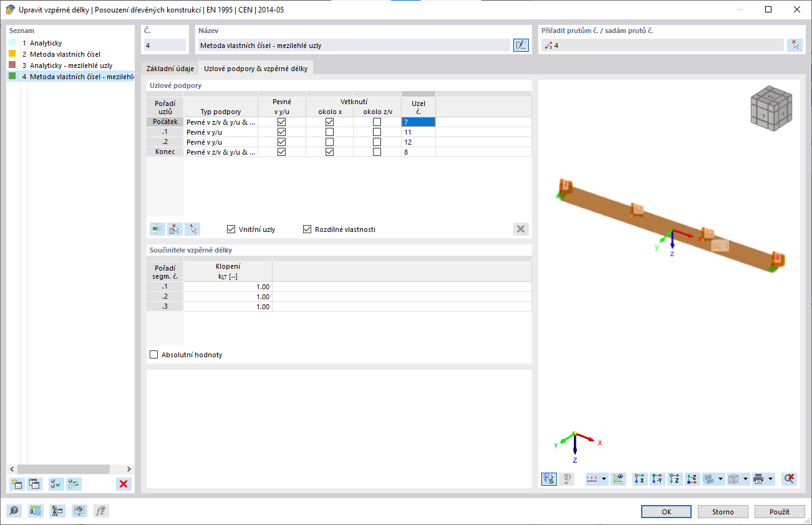Open the solid display mode dropdown arrow
The height and width of the screenshot is (525, 812).
[721, 479]
